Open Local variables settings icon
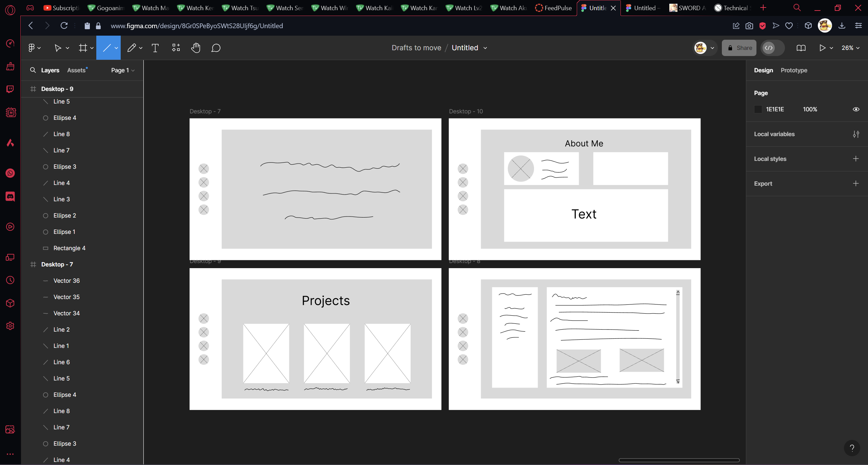868x465 pixels. pyautogui.click(x=856, y=134)
